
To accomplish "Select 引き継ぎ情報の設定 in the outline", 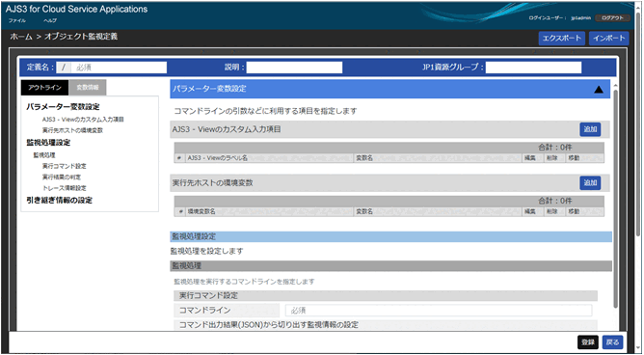I will pos(60,201).
